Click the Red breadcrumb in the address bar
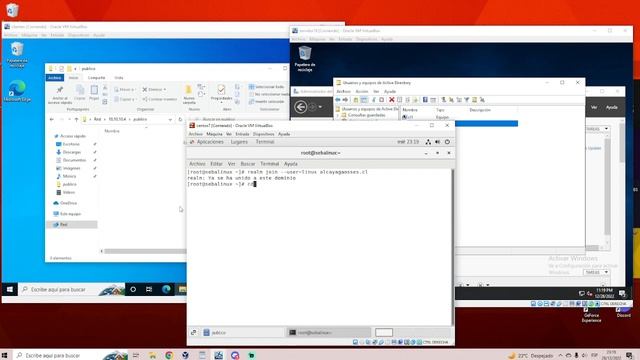This screenshot has width=640, height=360. (x=97, y=119)
